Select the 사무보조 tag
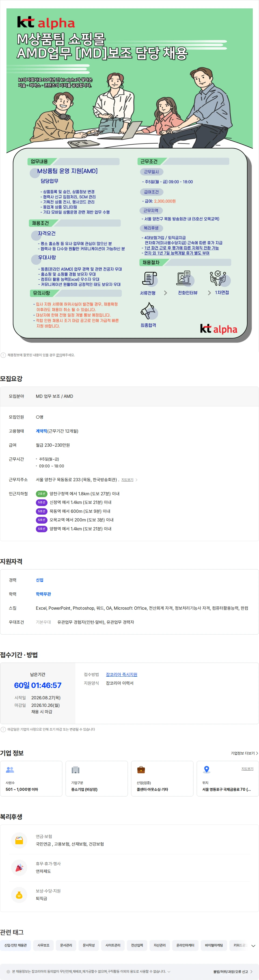Image resolution: width=259 pixels, height=980 pixels. click(43, 945)
